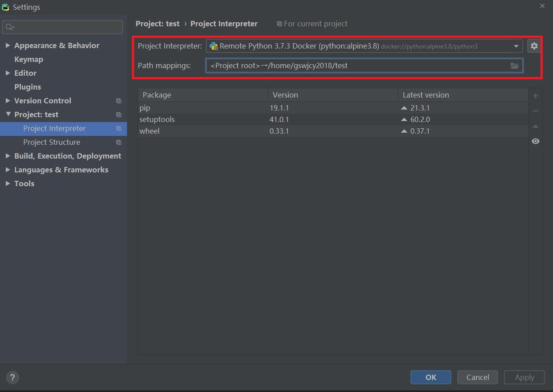Image resolution: width=553 pixels, height=392 pixels.
Task: Click pip version 19.1.1 cell
Action: (279, 108)
